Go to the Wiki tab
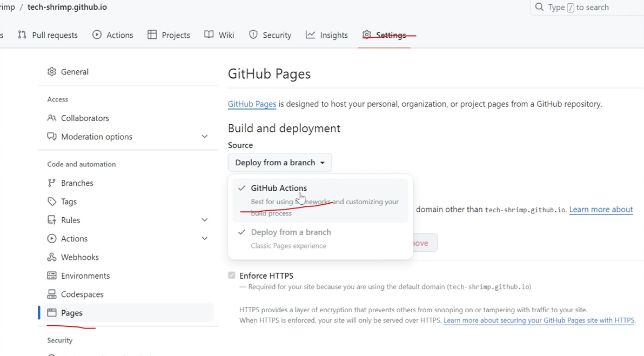 click(219, 35)
